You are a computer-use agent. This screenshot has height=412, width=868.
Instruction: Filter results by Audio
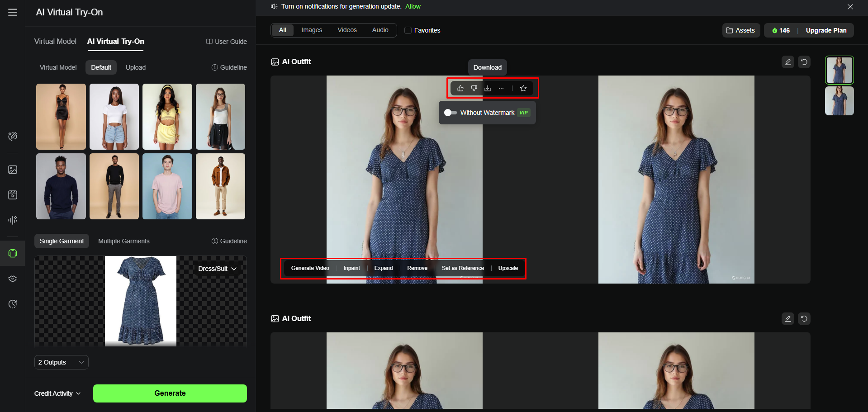(x=380, y=30)
